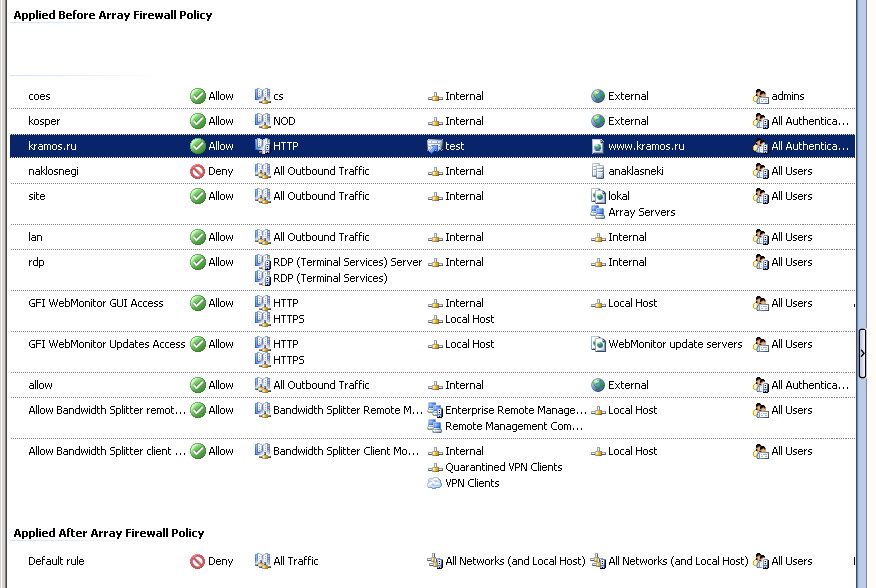
Task: Click the admins user group icon
Action: pos(760,96)
